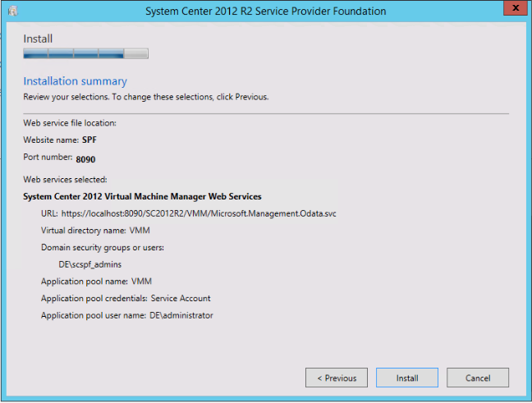The width and height of the screenshot is (532, 403).
Task: Click the Application pool name VMM line
Action: 94,282
